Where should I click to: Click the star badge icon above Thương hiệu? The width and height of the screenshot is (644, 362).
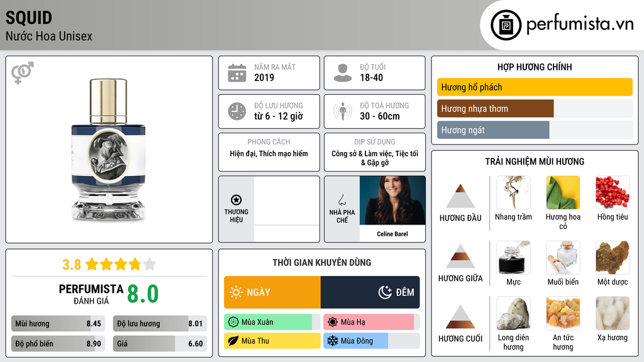coord(236,200)
